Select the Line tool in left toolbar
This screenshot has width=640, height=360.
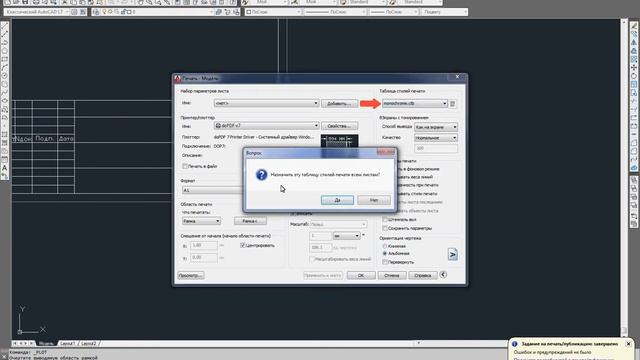tap(5, 25)
